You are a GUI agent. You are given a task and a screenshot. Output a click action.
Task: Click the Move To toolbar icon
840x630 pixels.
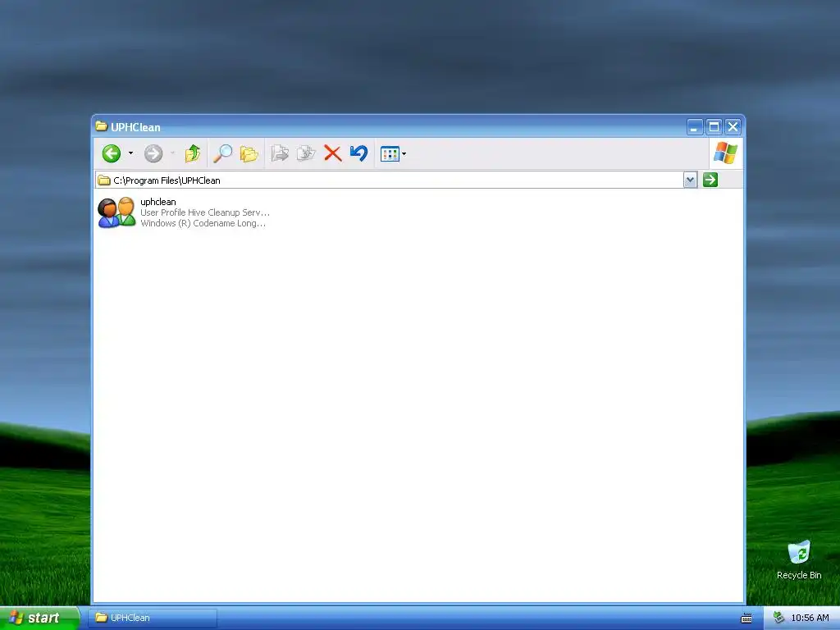280,153
